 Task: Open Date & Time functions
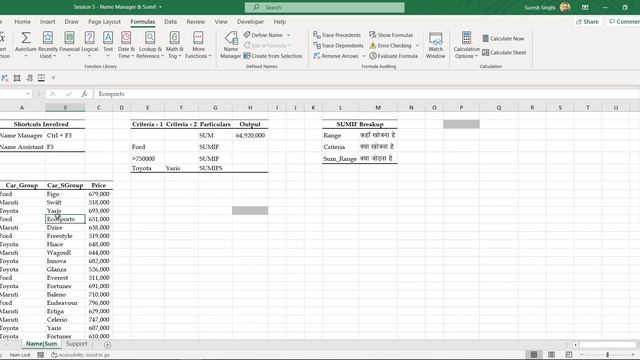point(126,46)
